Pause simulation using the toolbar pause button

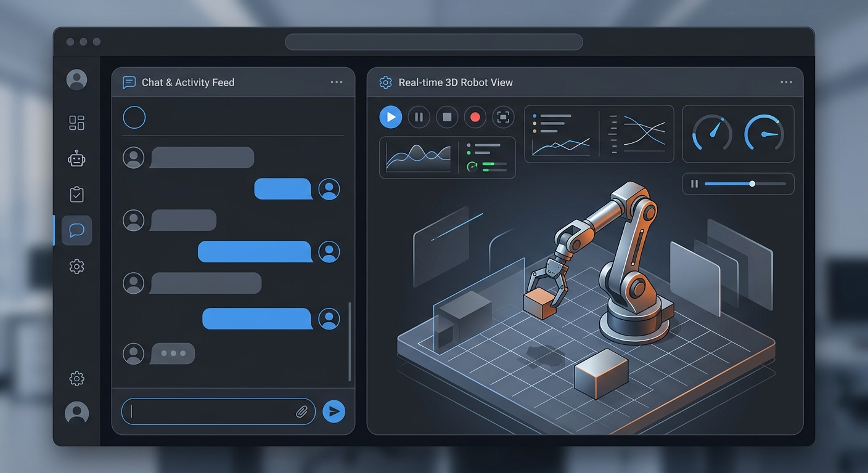(419, 117)
